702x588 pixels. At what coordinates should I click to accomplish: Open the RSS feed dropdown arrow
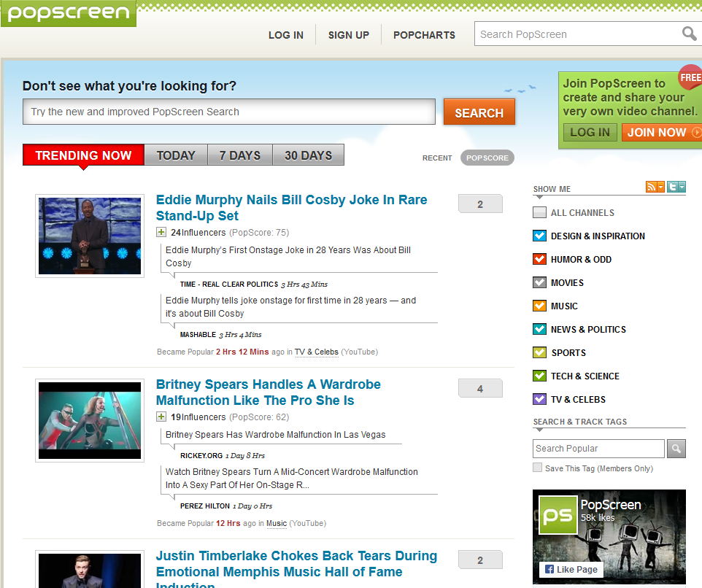coord(660,186)
